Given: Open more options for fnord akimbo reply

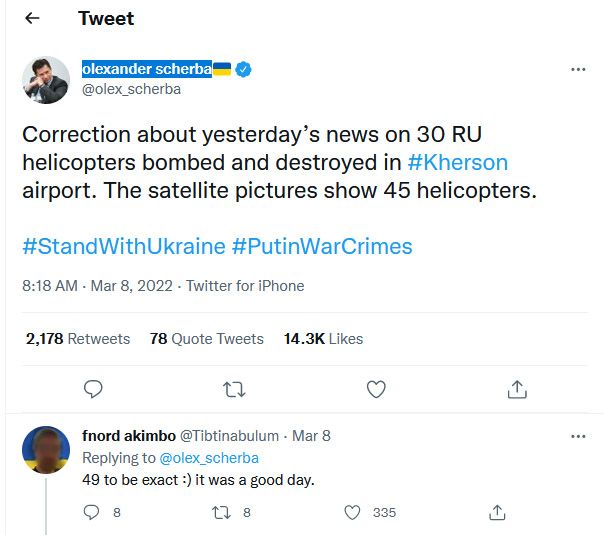Looking at the screenshot, I should [578, 437].
